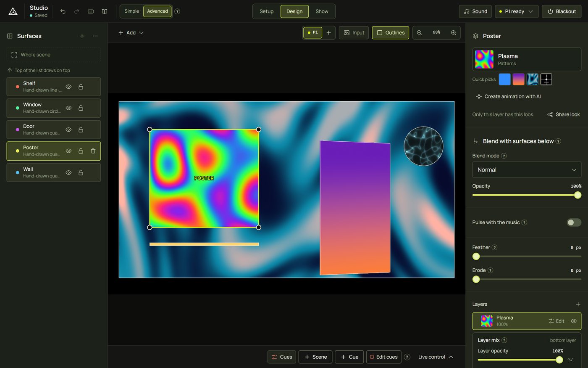Open Edit cues help icon
Image resolution: width=588 pixels, height=368 pixels.
point(407,357)
